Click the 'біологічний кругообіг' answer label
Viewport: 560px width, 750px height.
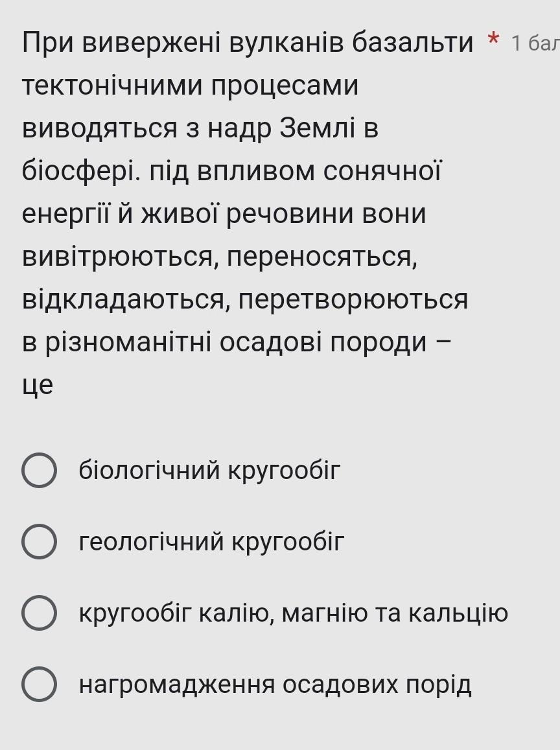click(x=209, y=470)
